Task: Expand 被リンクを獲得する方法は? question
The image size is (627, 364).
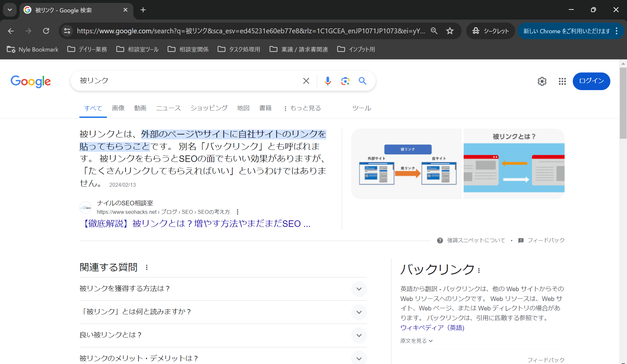Action: (x=223, y=289)
